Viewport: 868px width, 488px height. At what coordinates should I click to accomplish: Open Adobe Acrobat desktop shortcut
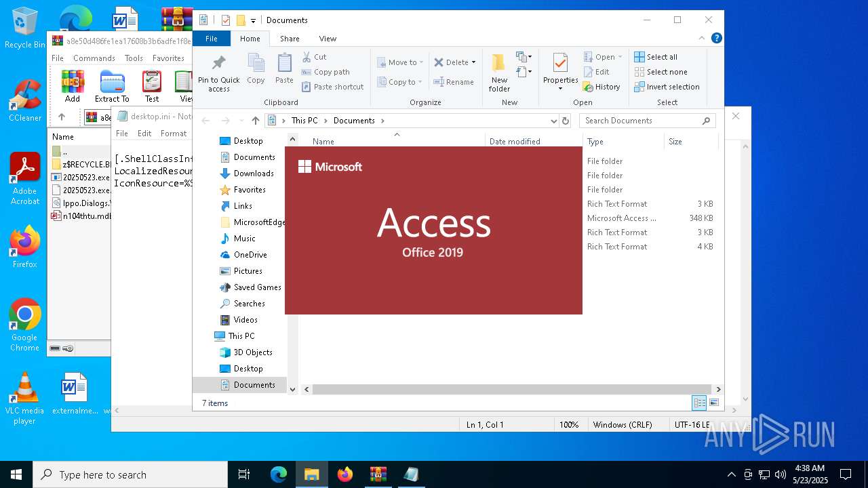click(x=25, y=179)
